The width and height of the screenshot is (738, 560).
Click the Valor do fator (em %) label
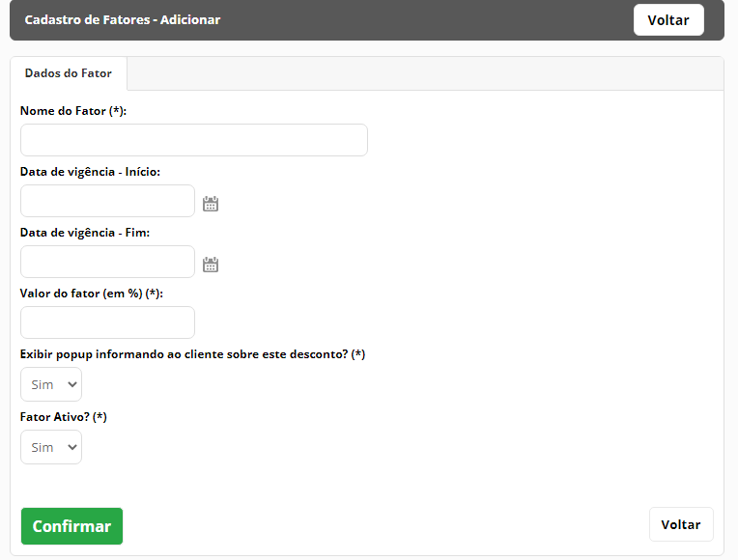(x=92, y=294)
